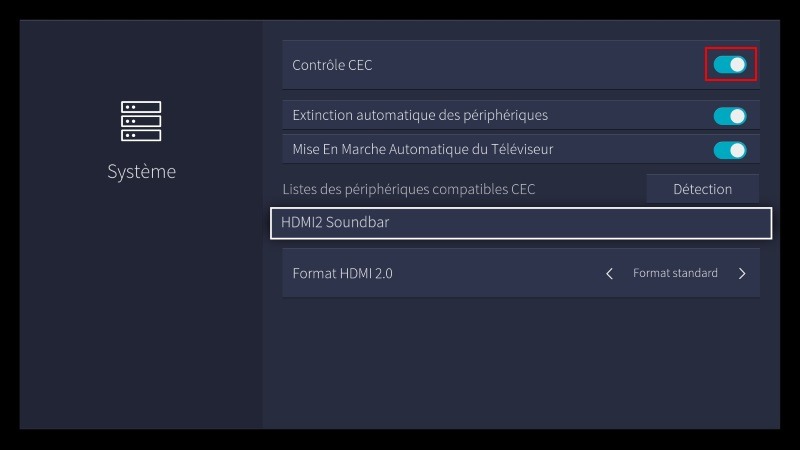
Task: Click blank area below Format HDMI 2.0 row
Action: click(520, 360)
